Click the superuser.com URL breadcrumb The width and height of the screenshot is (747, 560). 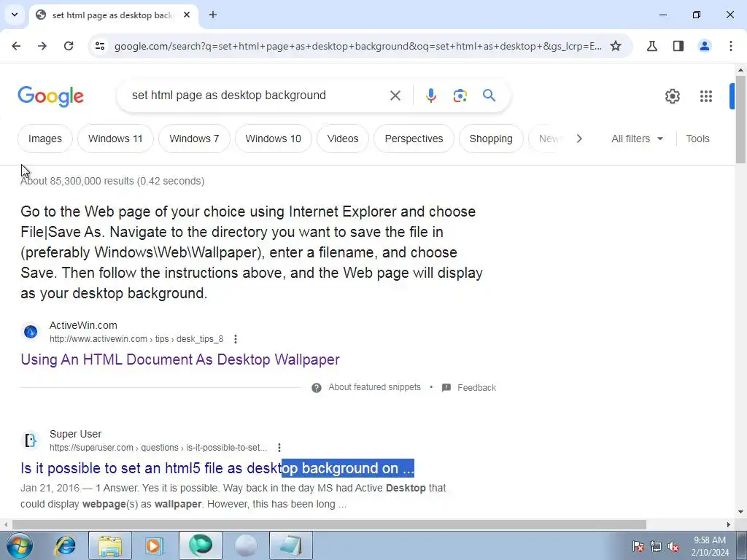158,448
